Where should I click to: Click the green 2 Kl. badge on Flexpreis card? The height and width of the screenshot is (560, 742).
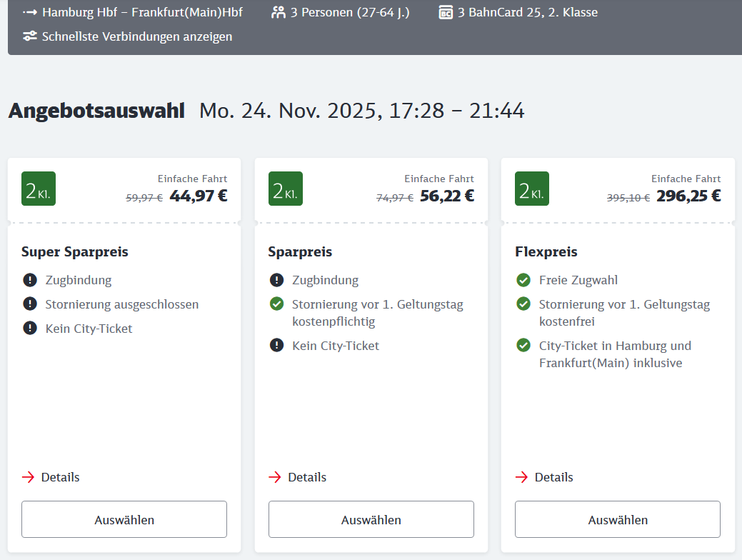tap(532, 189)
